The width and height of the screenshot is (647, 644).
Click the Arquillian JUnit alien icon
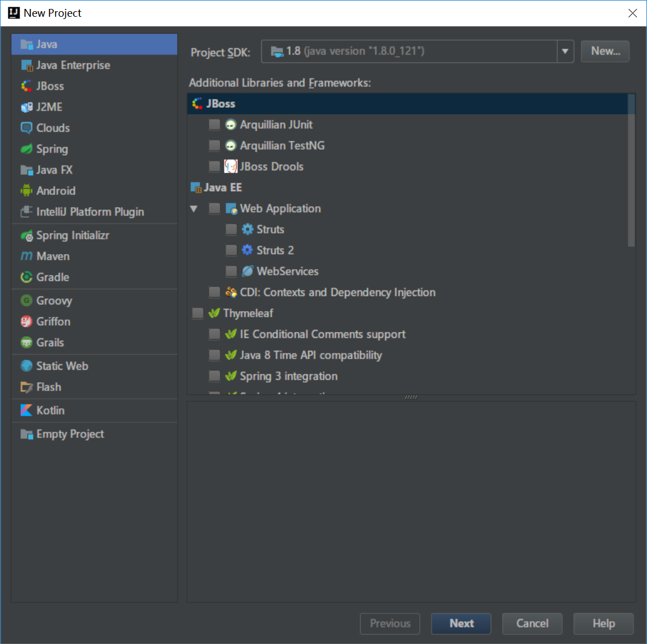coord(231,124)
